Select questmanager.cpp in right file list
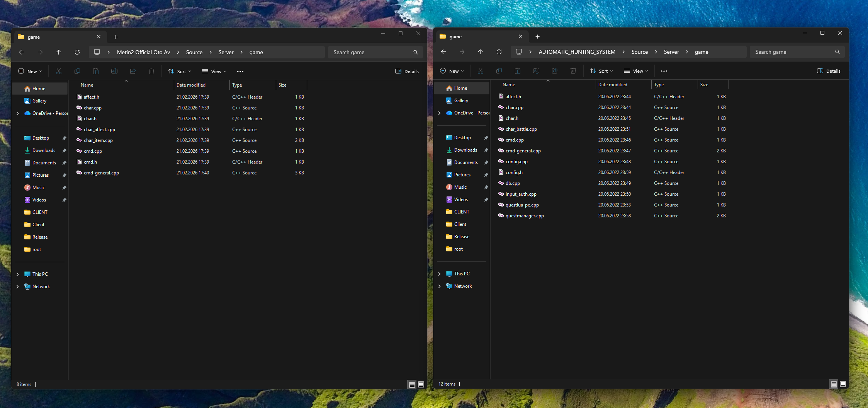This screenshot has width=868, height=408. pyautogui.click(x=524, y=216)
